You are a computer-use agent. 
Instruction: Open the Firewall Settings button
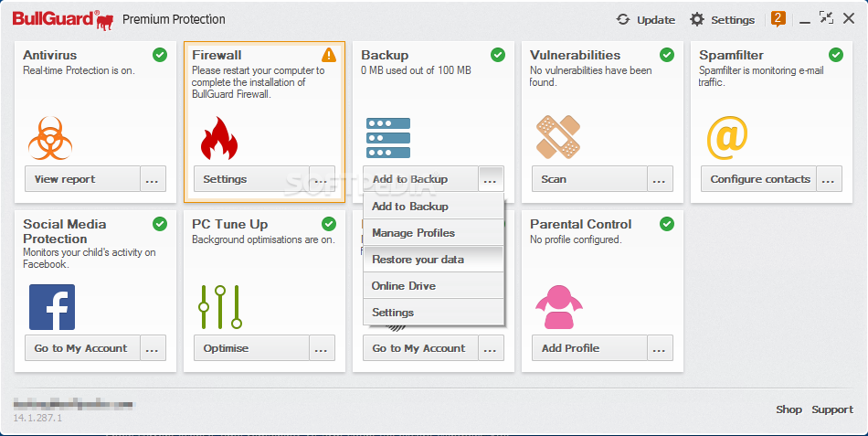click(x=251, y=179)
